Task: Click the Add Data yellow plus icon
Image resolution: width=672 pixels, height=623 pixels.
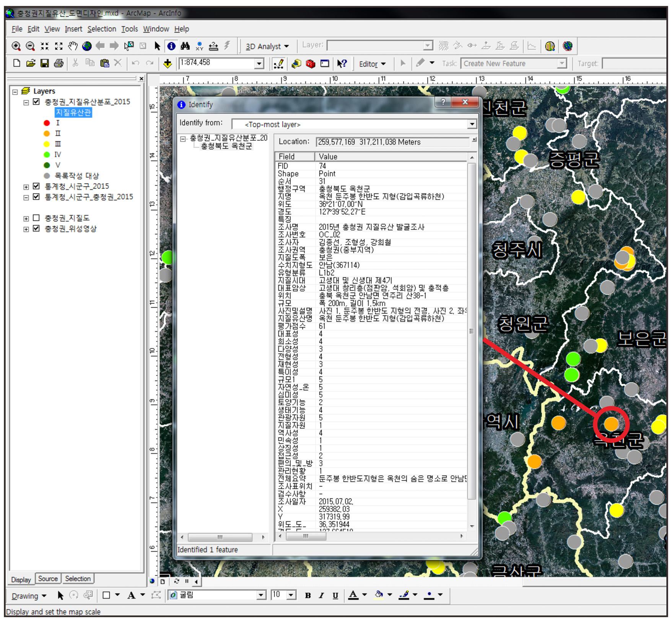Action: point(168,64)
